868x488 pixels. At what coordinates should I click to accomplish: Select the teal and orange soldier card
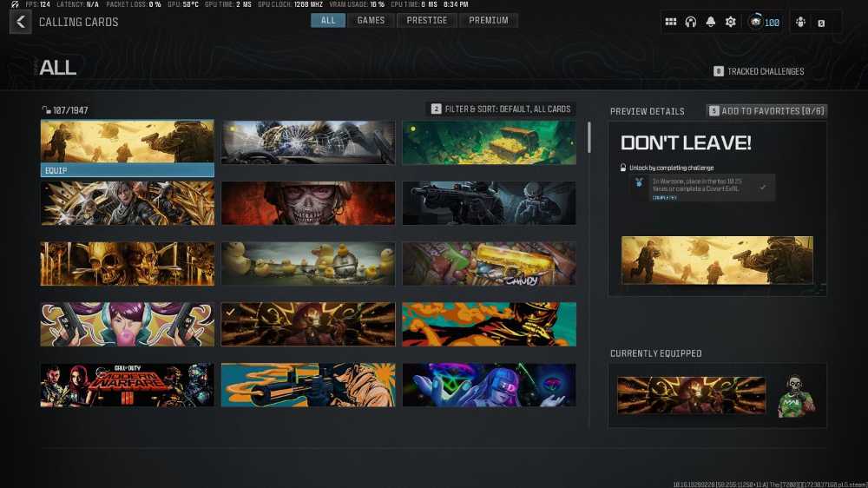(490, 324)
